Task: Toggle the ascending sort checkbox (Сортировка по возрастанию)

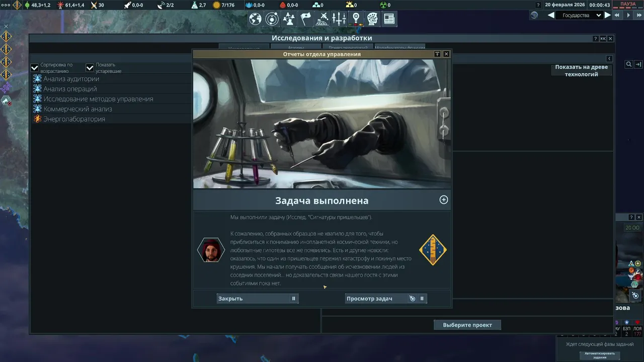Action: (35, 68)
